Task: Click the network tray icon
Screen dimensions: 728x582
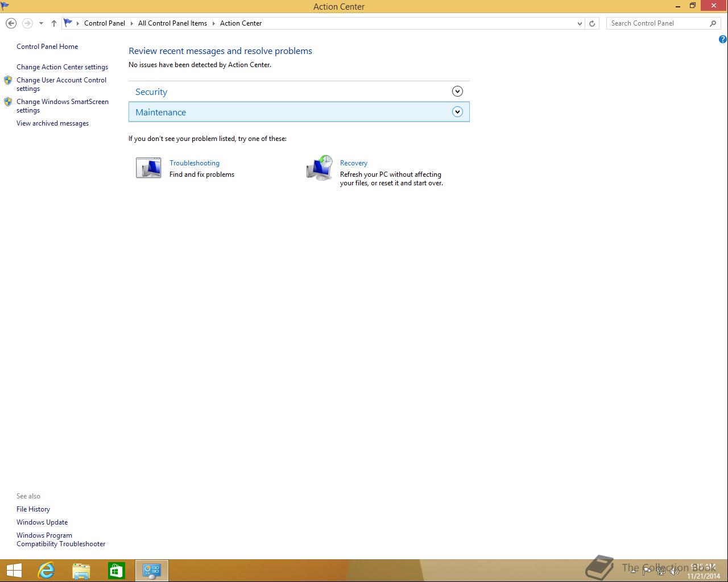Action: (660, 571)
